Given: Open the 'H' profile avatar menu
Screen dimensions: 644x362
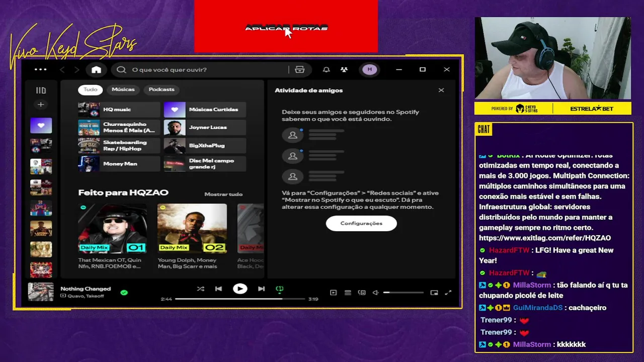Looking at the screenshot, I should tap(370, 69).
